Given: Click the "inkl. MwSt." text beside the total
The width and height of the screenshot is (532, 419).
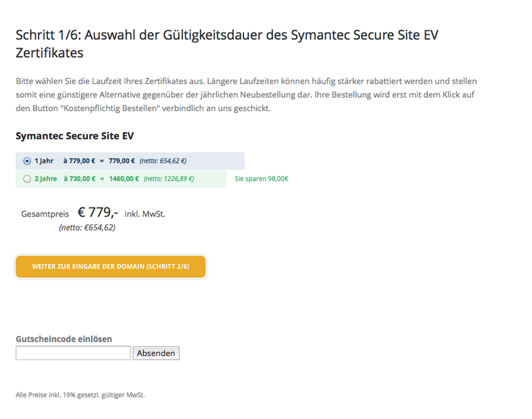Looking at the screenshot, I should 145,214.
